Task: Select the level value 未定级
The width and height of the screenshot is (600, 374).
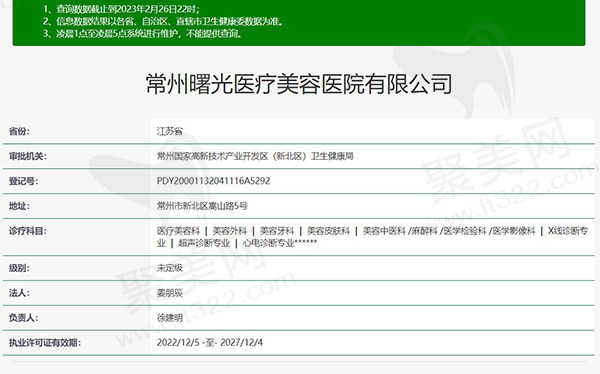Action: coord(170,268)
